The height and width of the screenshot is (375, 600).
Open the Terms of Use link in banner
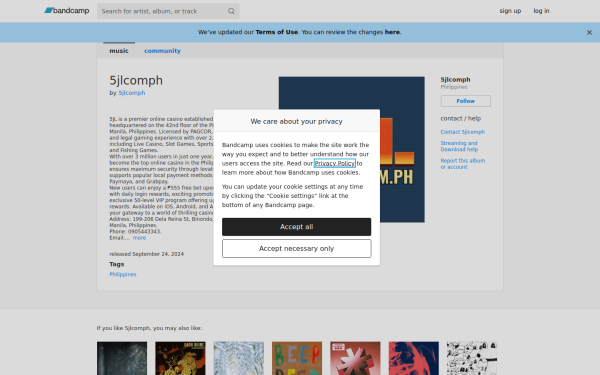(276, 32)
